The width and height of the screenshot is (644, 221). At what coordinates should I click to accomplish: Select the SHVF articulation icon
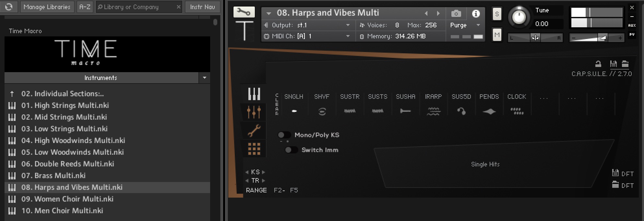coord(322,111)
